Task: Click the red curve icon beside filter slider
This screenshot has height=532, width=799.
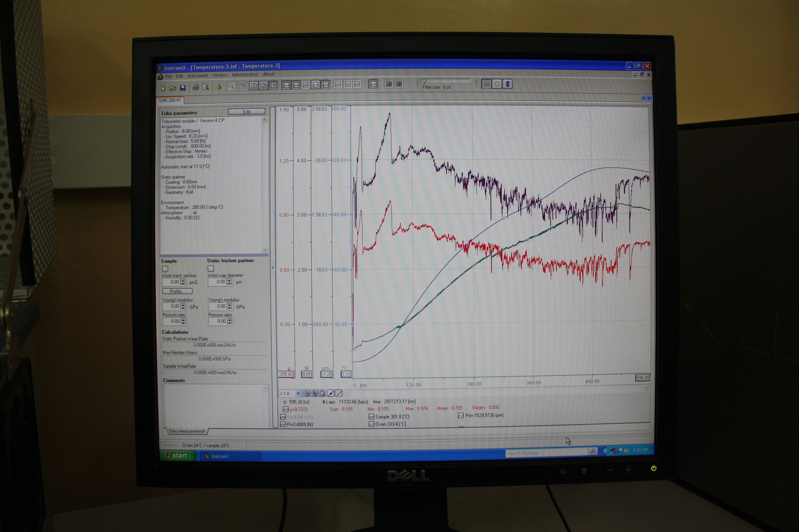Action: click(486, 84)
